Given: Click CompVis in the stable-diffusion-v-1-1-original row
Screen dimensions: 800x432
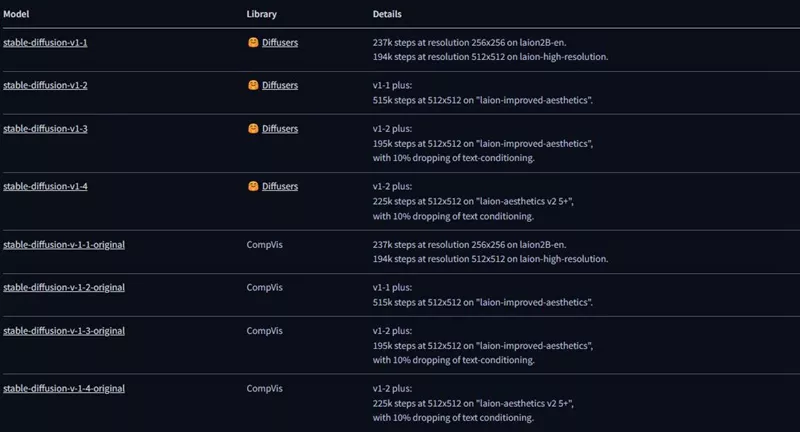Looking at the screenshot, I should (x=265, y=244).
